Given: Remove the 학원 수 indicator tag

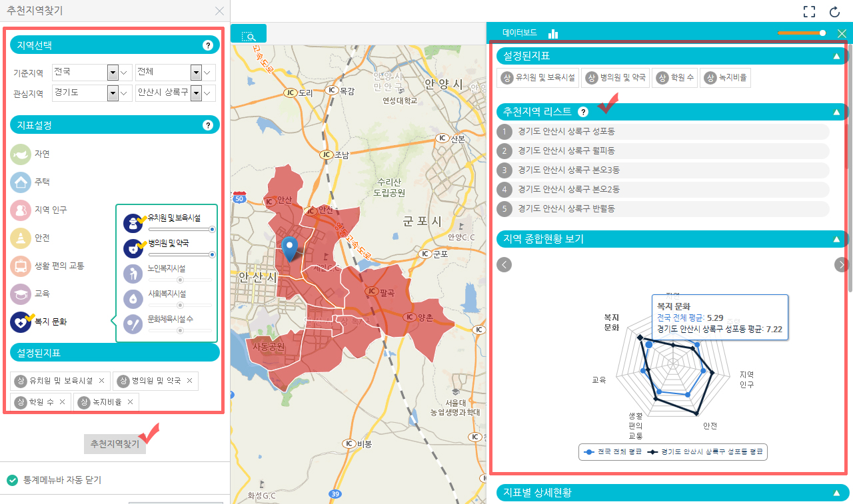Looking at the screenshot, I should (62, 402).
